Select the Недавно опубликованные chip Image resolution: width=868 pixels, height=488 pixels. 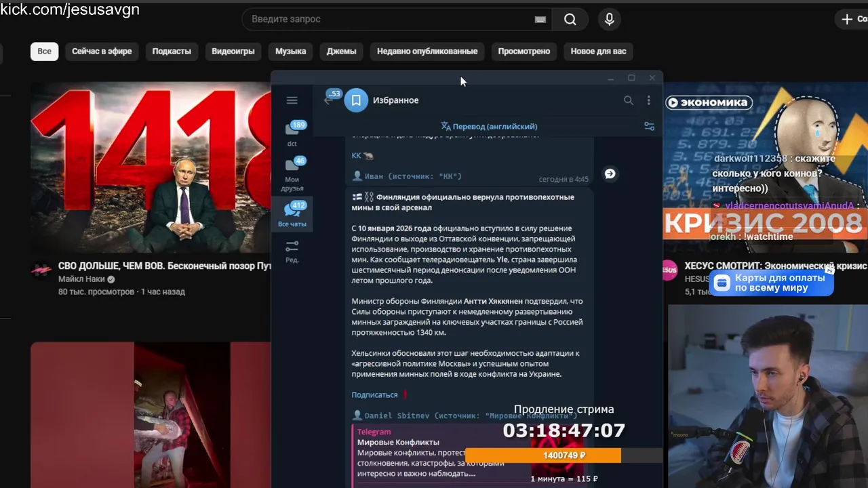[427, 51]
